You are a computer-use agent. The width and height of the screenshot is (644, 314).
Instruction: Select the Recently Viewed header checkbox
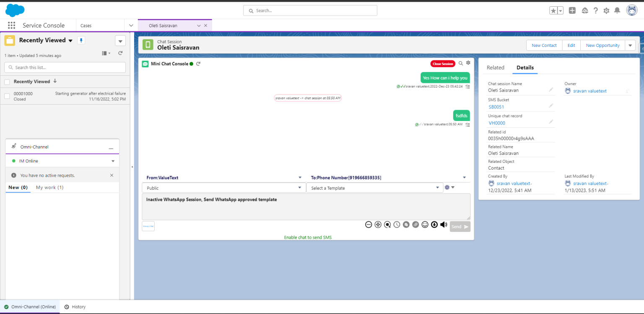7,81
